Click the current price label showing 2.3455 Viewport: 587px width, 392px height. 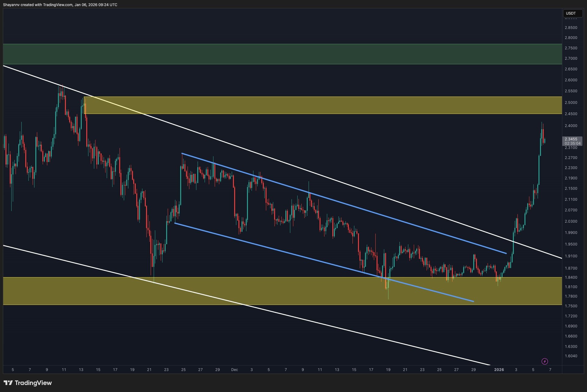coord(571,139)
